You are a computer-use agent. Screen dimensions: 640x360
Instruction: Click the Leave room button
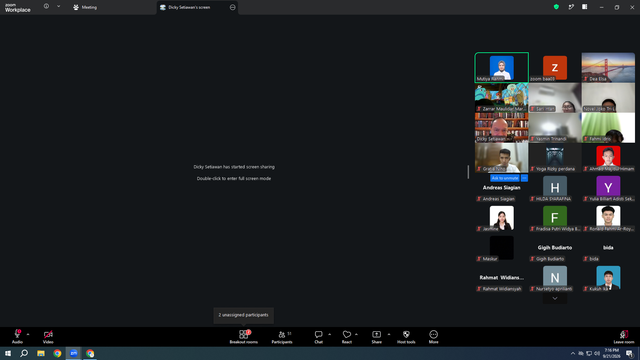coord(624,337)
